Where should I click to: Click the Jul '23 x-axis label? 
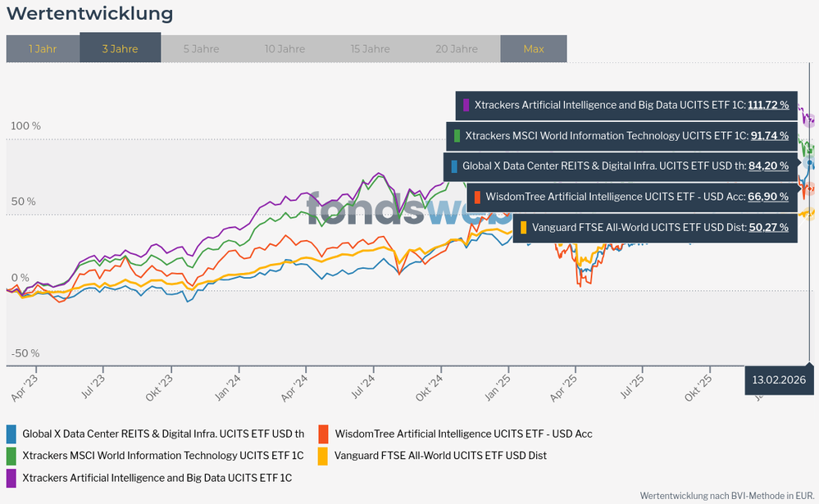click(93, 387)
